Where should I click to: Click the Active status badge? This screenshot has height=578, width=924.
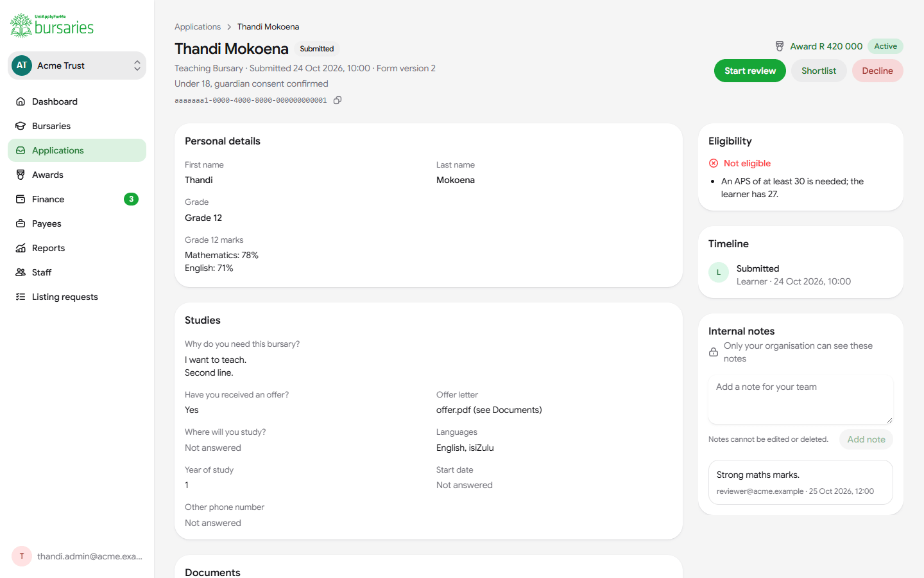[886, 46]
